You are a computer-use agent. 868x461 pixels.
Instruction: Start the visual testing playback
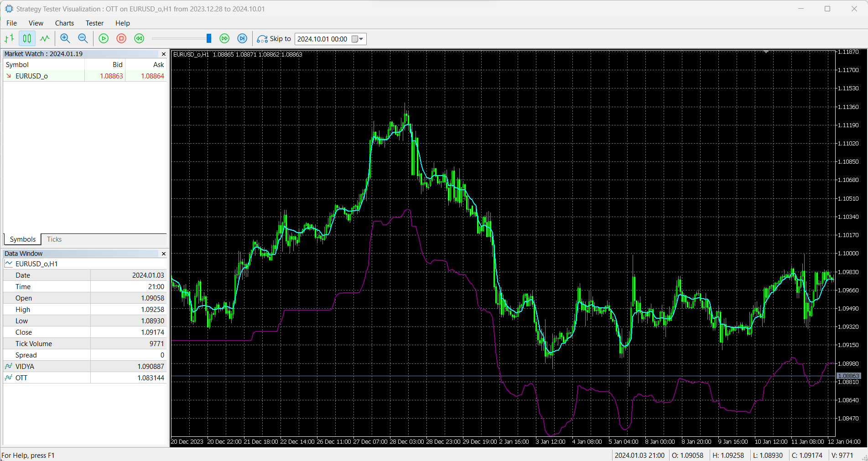pos(104,39)
